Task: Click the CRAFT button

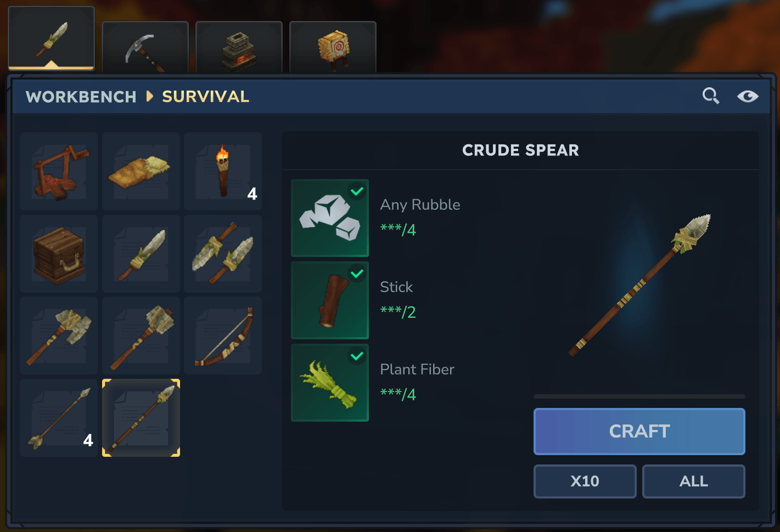Action: (x=639, y=432)
